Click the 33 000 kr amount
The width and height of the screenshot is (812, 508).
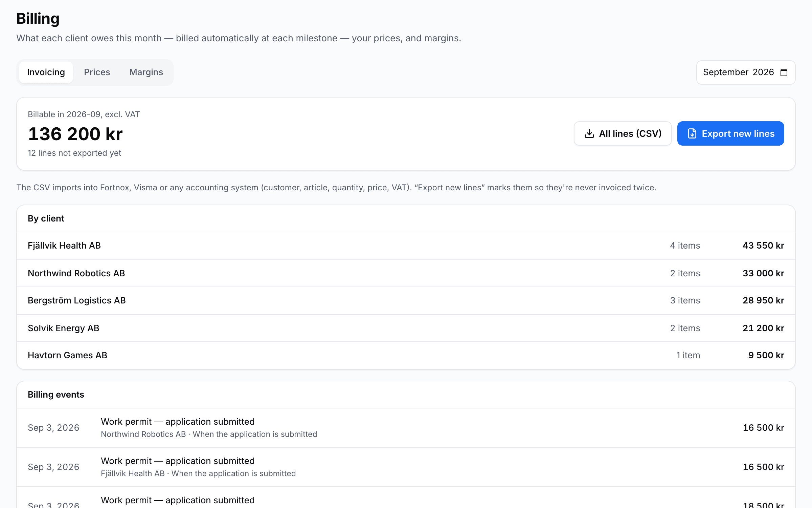763,273
